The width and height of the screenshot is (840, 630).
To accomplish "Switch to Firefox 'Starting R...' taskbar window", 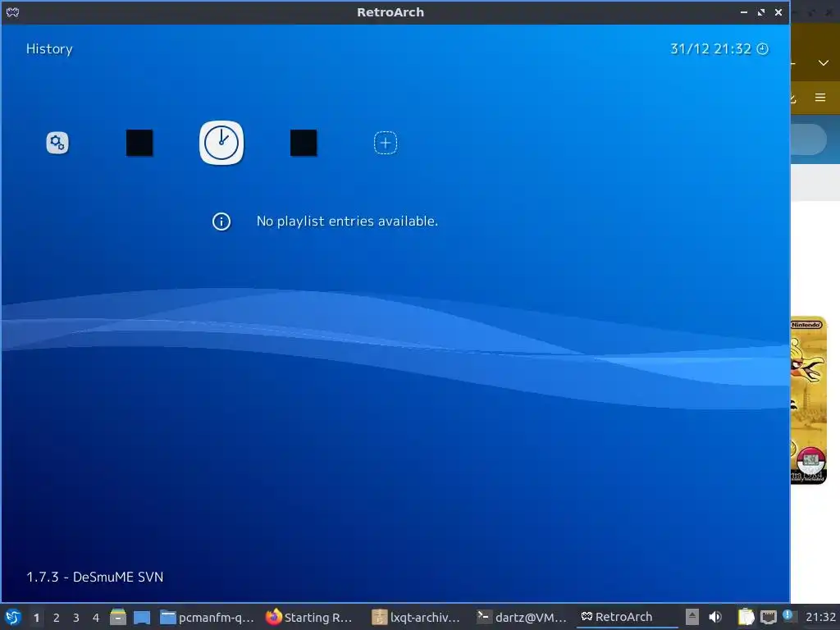I will (309, 617).
